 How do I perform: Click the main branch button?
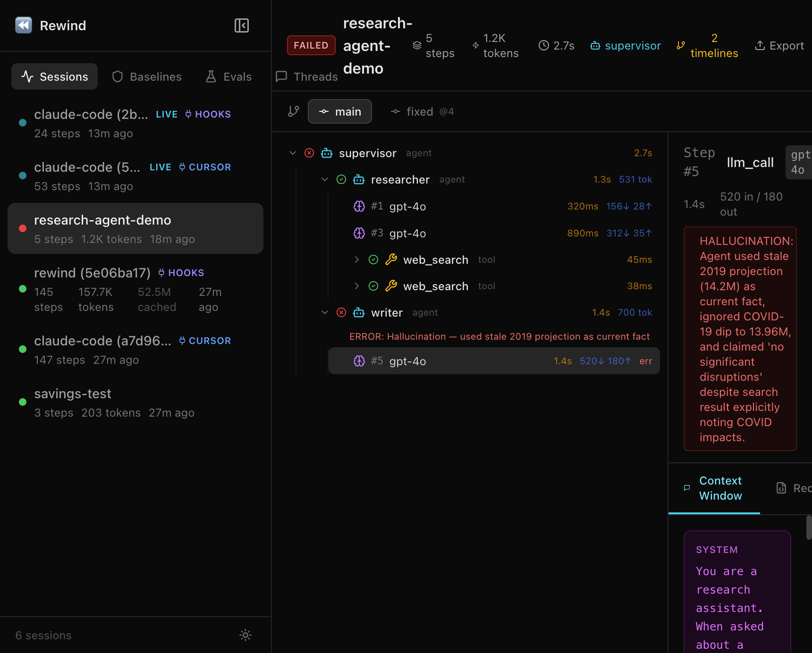tap(340, 111)
